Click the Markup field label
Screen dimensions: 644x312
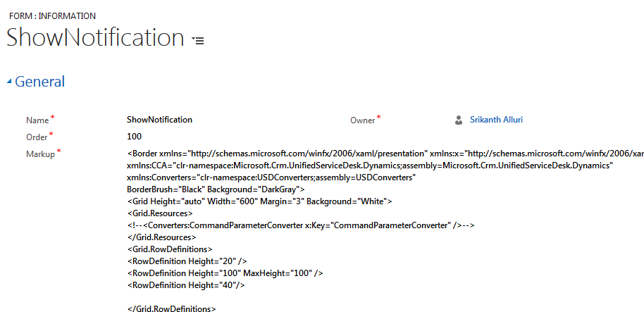coord(40,154)
